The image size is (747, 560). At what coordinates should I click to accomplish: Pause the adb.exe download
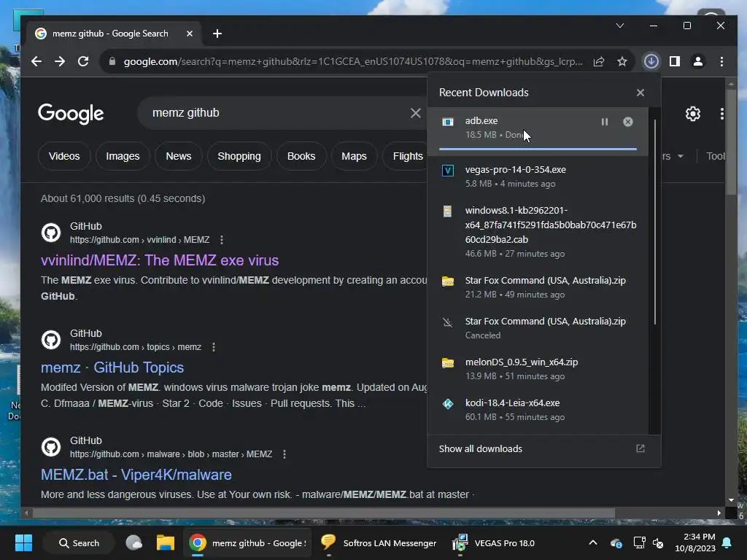605,122
